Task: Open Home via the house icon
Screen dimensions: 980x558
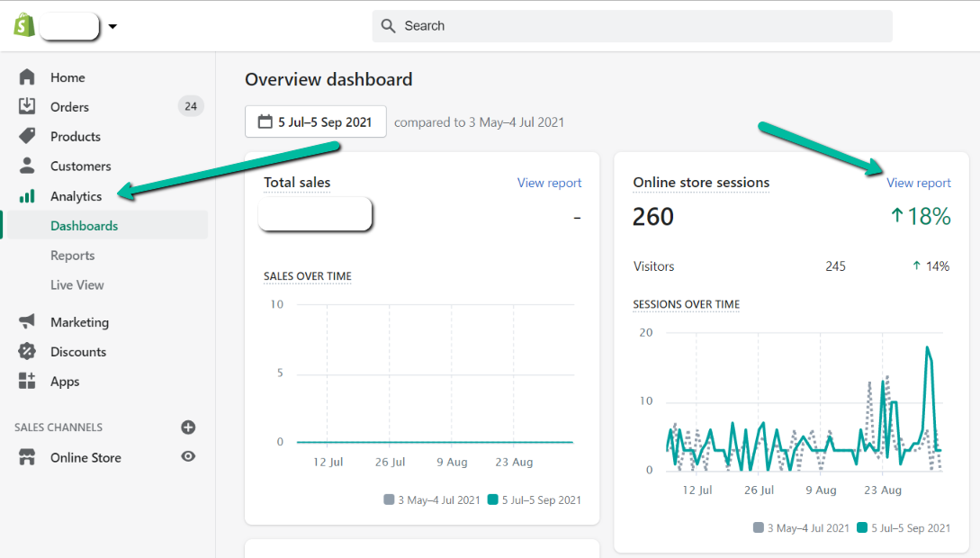Action: point(27,76)
